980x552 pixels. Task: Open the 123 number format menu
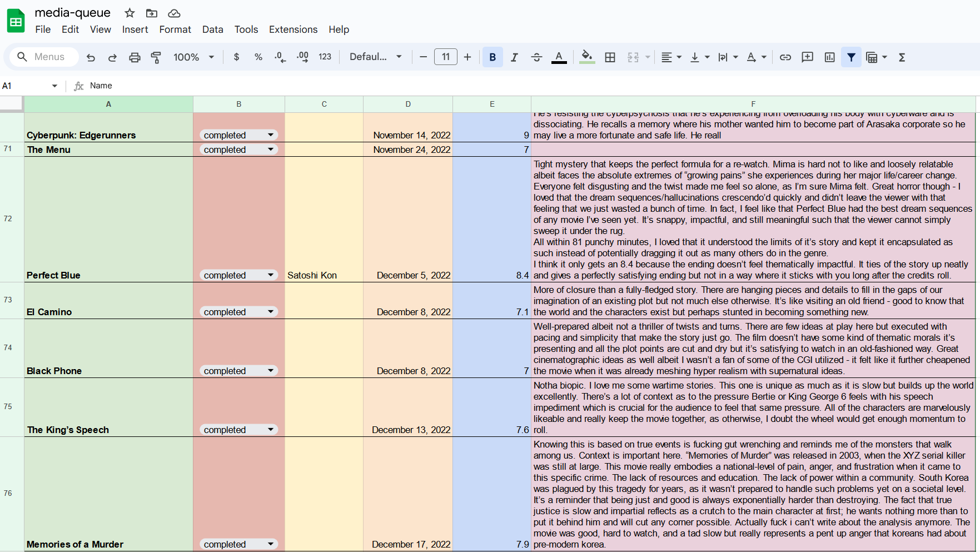(x=325, y=57)
